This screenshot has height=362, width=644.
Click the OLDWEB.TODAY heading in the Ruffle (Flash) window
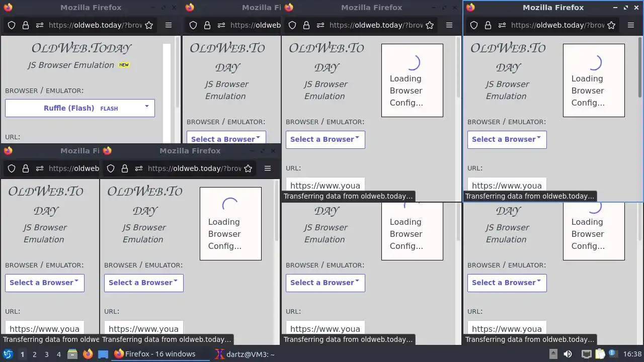pyautogui.click(x=81, y=48)
